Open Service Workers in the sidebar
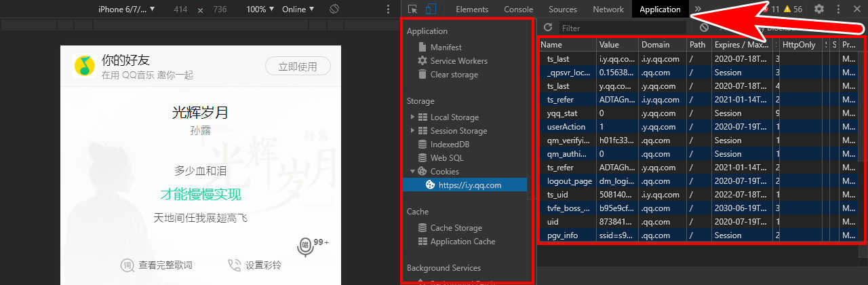The image size is (868, 285). pyautogui.click(x=458, y=61)
